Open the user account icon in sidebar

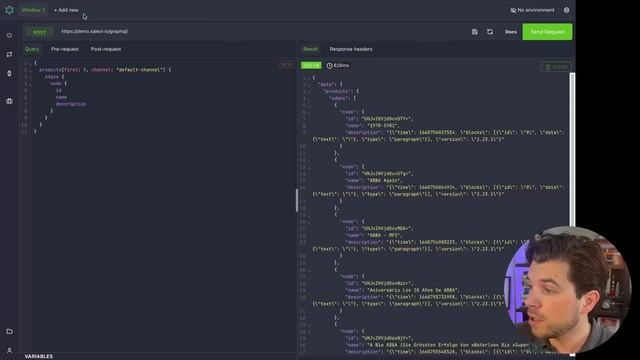click(x=9, y=351)
